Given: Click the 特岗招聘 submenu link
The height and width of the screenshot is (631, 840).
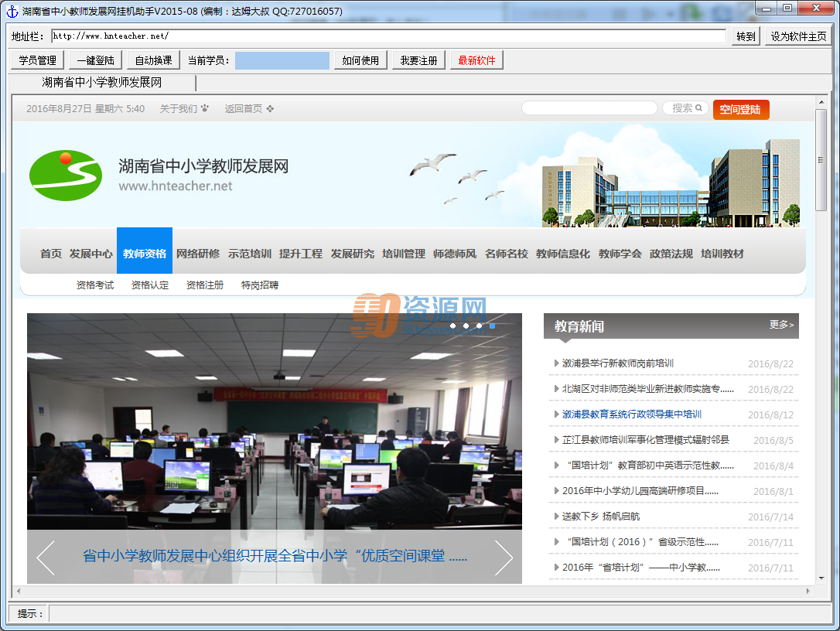Looking at the screenshot, I should pyautogui.click(x=260, y=285).
